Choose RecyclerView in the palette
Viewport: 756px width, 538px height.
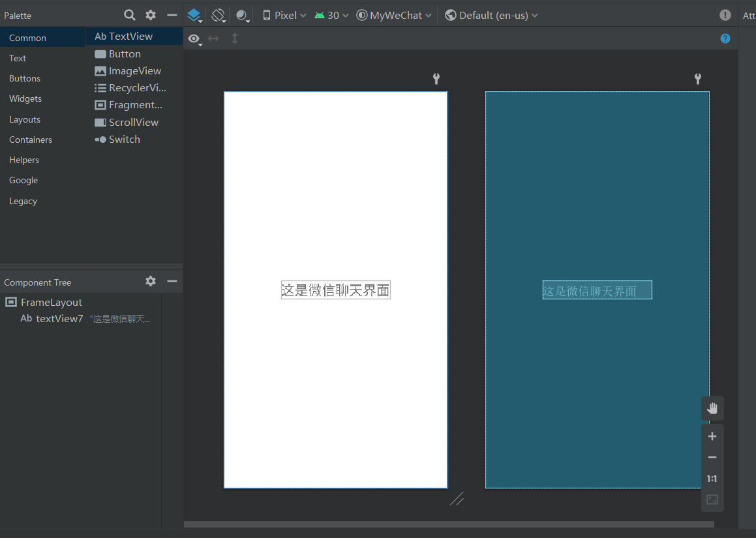click(x=134, y=88)
